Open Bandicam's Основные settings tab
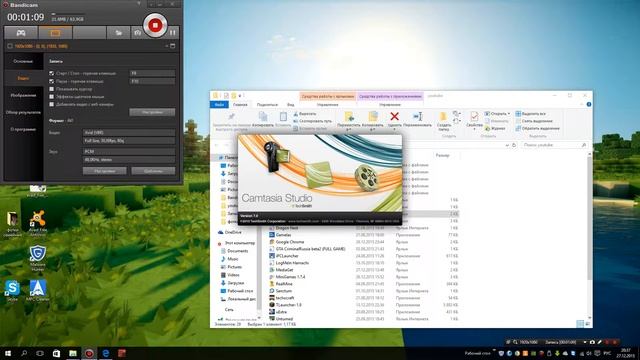640x360 pixels. click(x=23, y=61)
